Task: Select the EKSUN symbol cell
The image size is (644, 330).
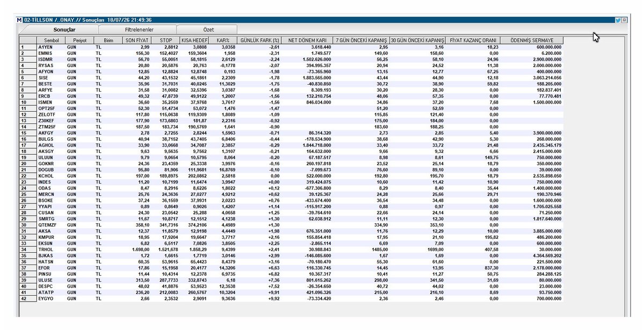Action: pos(51,243)
